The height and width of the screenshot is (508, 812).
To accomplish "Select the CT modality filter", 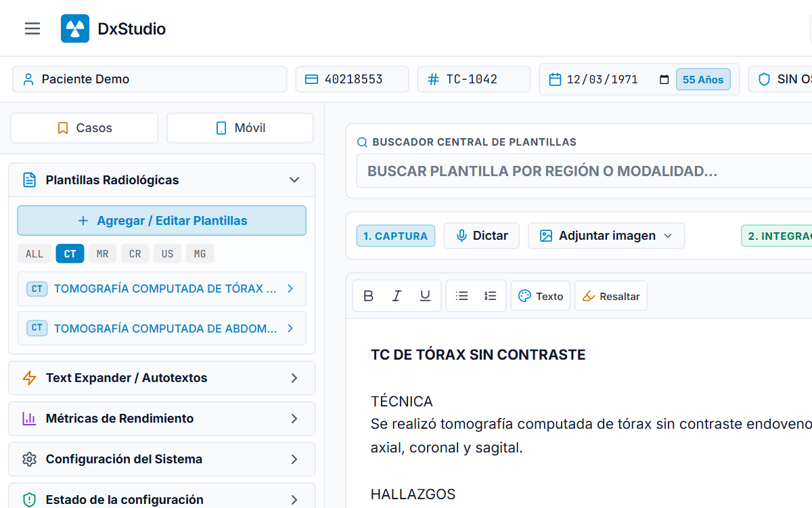I will click(x=70, y=254).
